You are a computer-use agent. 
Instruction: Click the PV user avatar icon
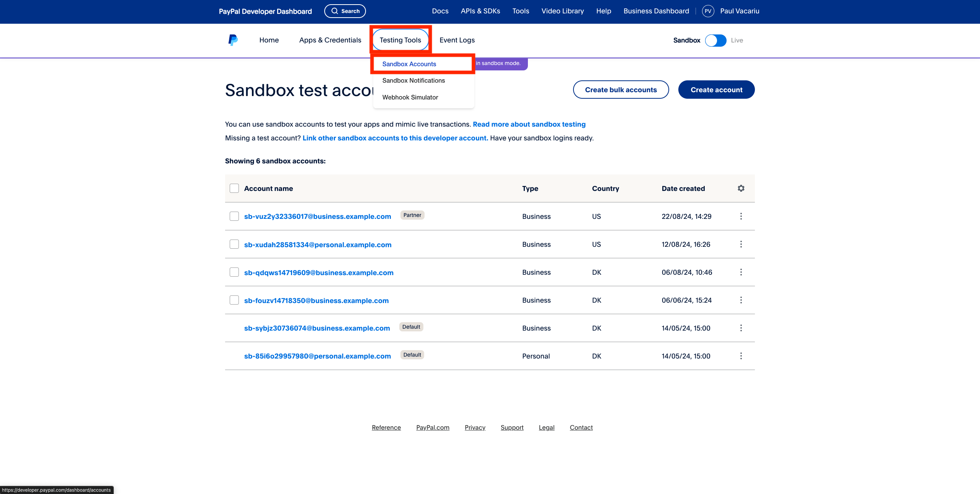[x=708, y=11]
